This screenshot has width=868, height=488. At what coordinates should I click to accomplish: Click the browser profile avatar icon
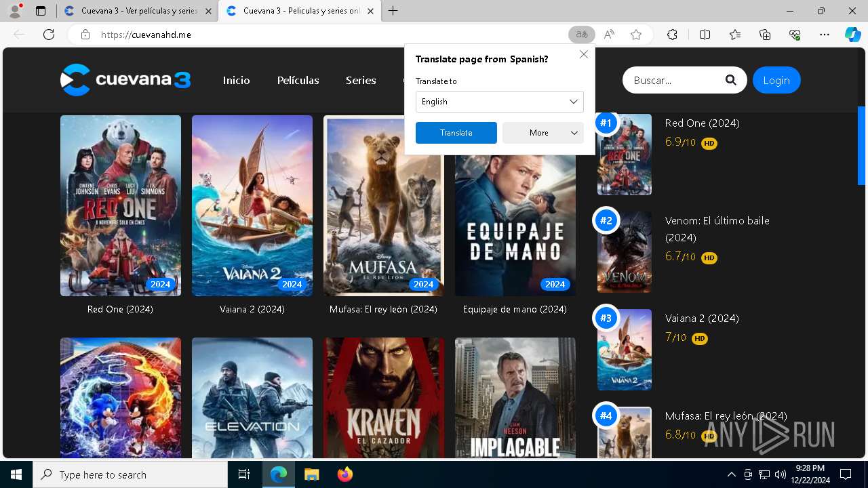pyautogui.click(x=15, y=11)
